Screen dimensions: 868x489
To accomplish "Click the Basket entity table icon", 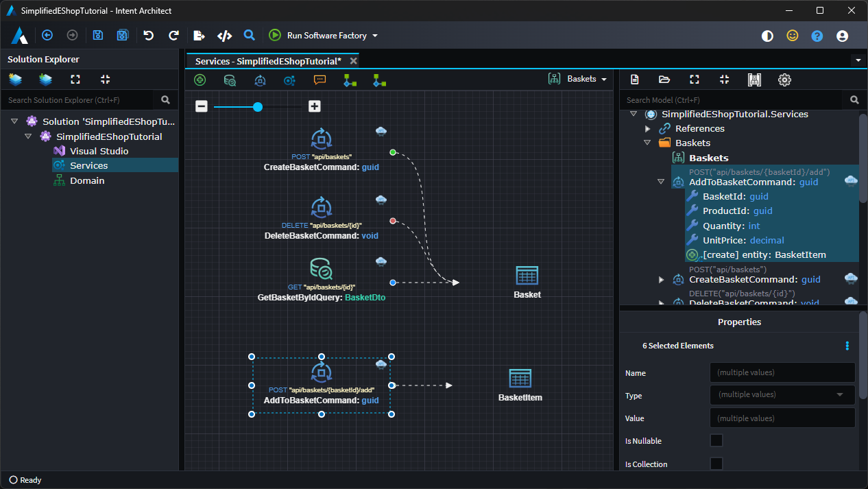I will [527, 275].
